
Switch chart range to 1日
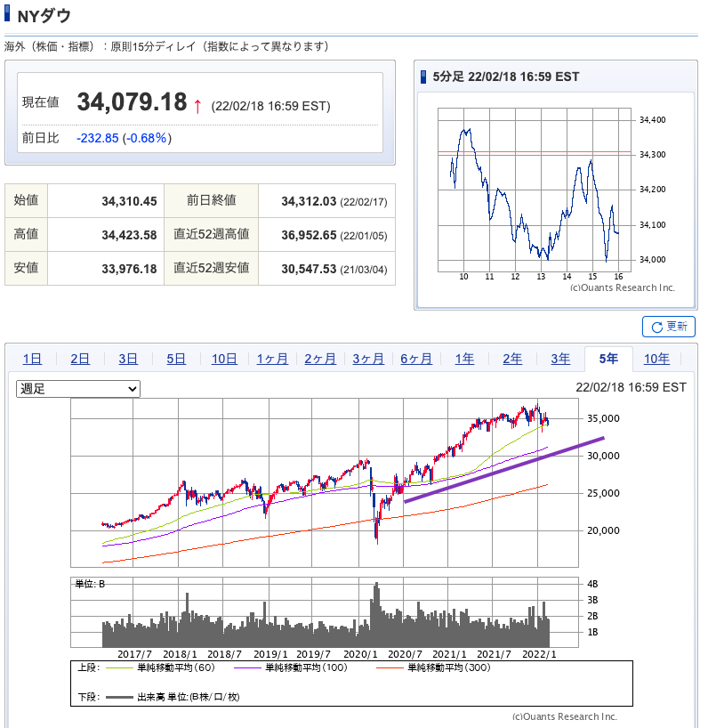point(32,359)
